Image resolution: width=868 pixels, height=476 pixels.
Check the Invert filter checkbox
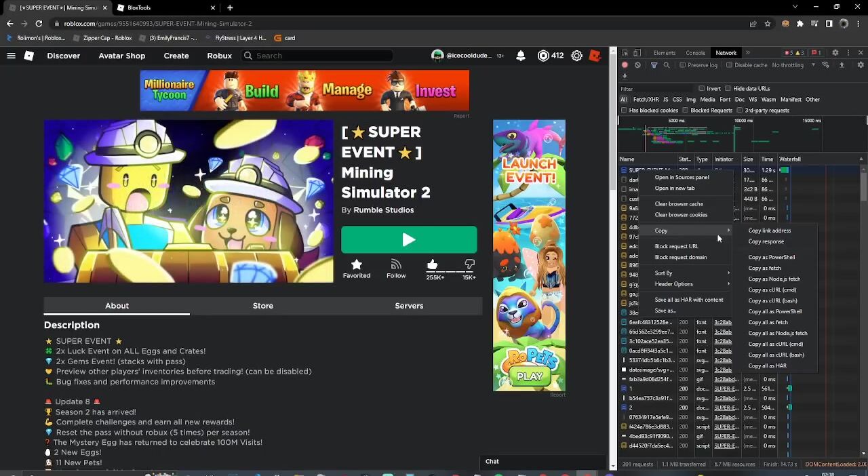pyautogui.click(x=701, y=88)
